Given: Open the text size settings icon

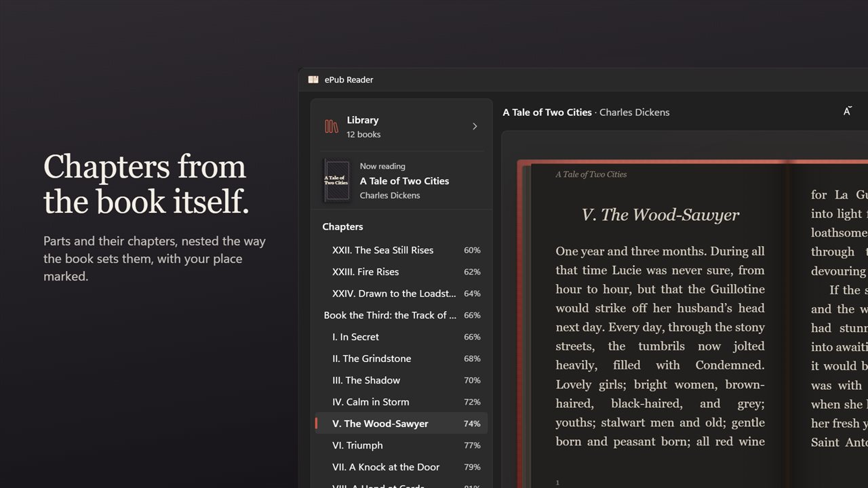Looking at the screenshot, I should (x=847, y=111).
